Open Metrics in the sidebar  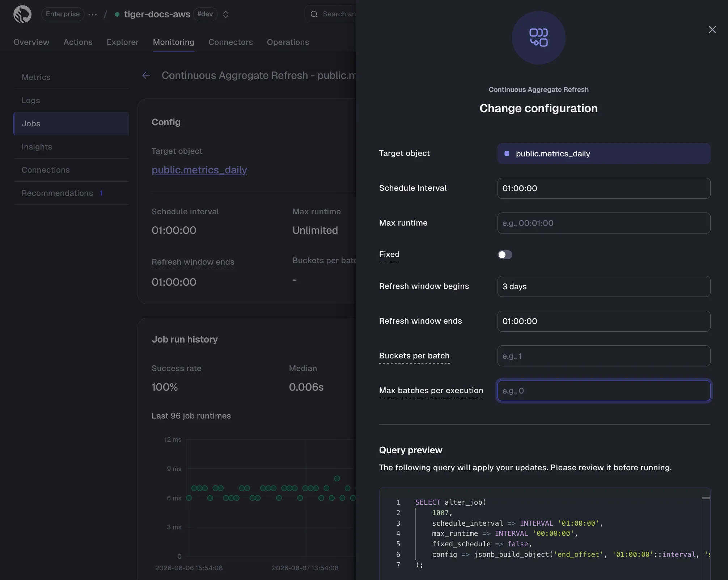[72, 77]
